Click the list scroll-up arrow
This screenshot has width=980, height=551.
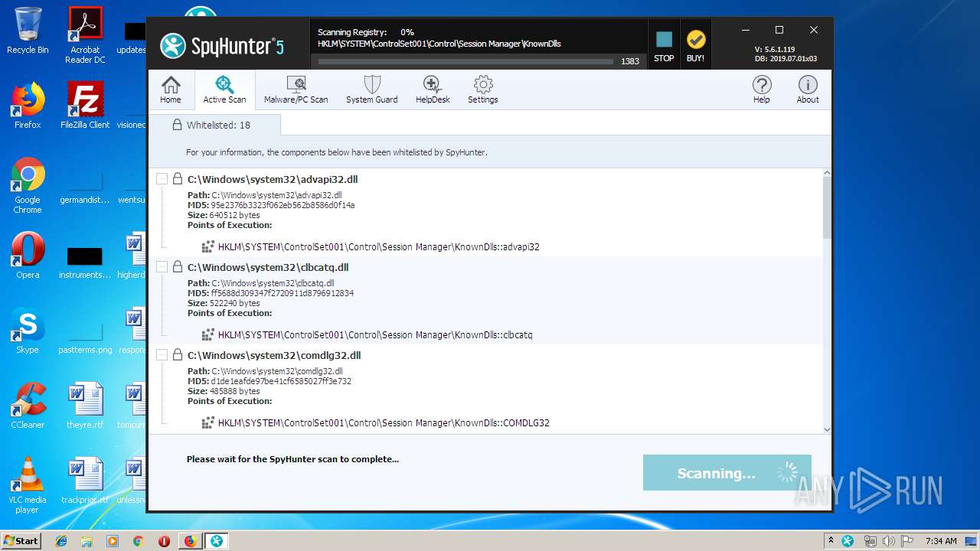pos(827,174)
